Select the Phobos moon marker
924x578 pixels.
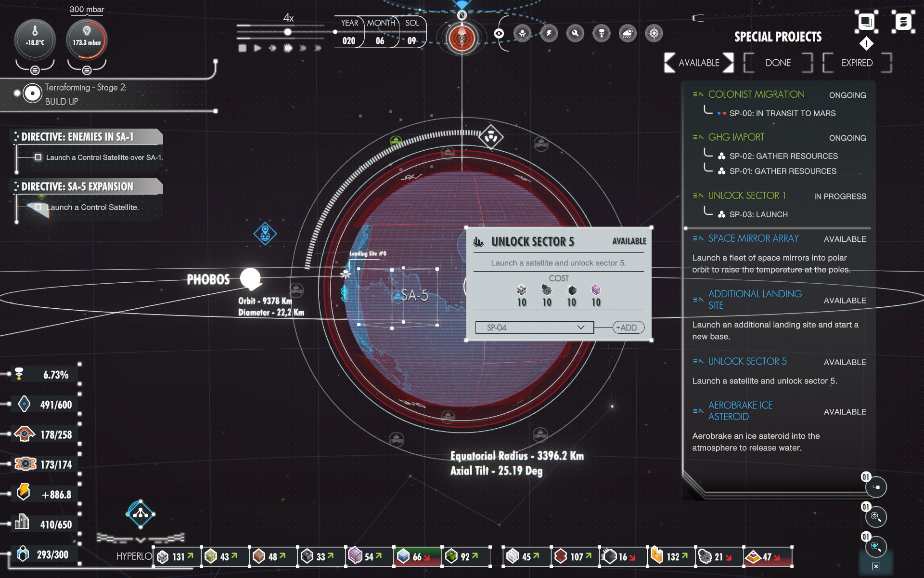coord(250,278)
